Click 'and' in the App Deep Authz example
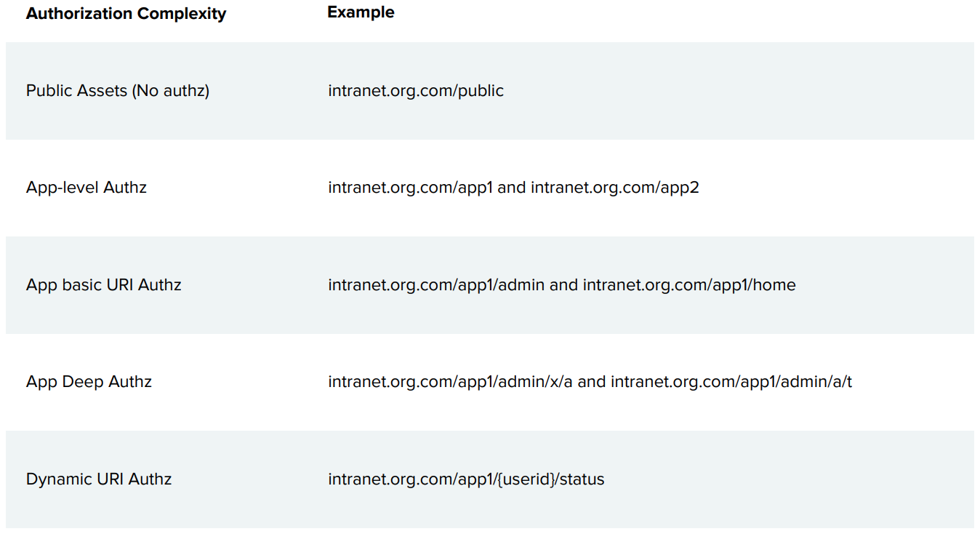The image size is (980, 534). tap(592, 382)
